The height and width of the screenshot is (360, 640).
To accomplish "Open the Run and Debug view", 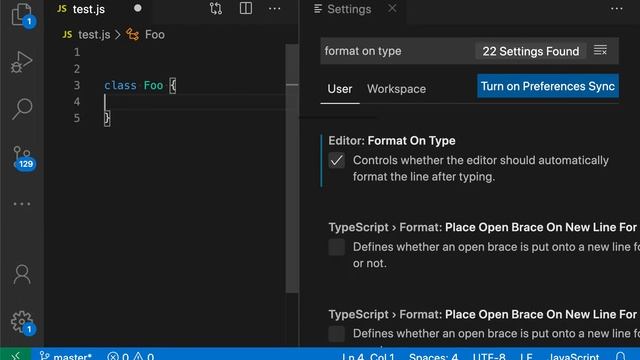I will click(x=22, y=62).
